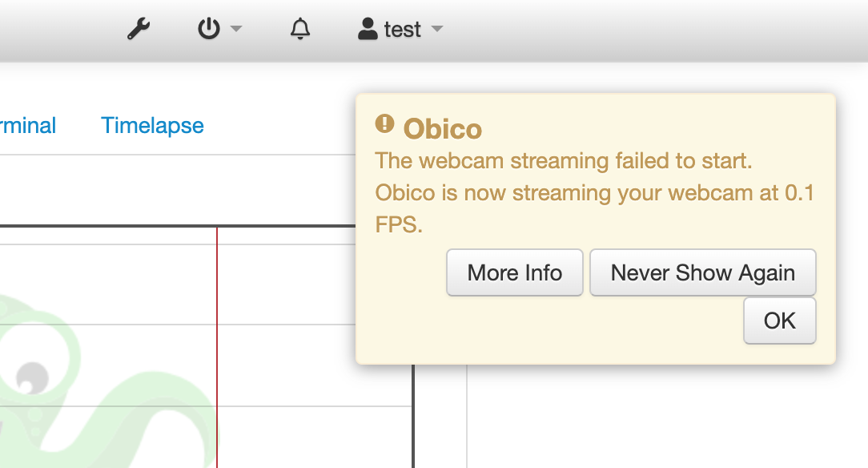Click the power system menu icon

coord(209,29)
